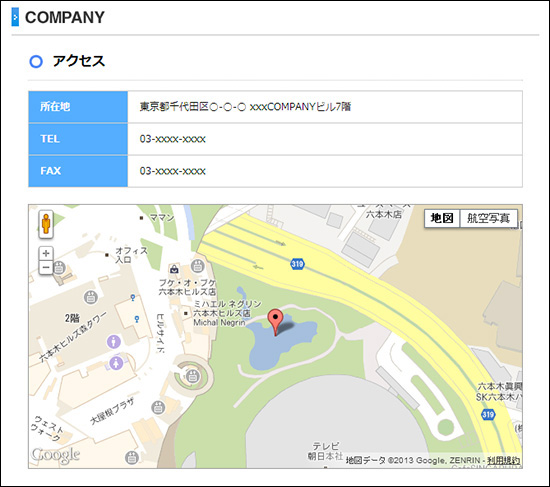Viewport: 550px width, 487px height.
Task: Click the ヒルサイド vertical map label
Action: pos(161,333)
